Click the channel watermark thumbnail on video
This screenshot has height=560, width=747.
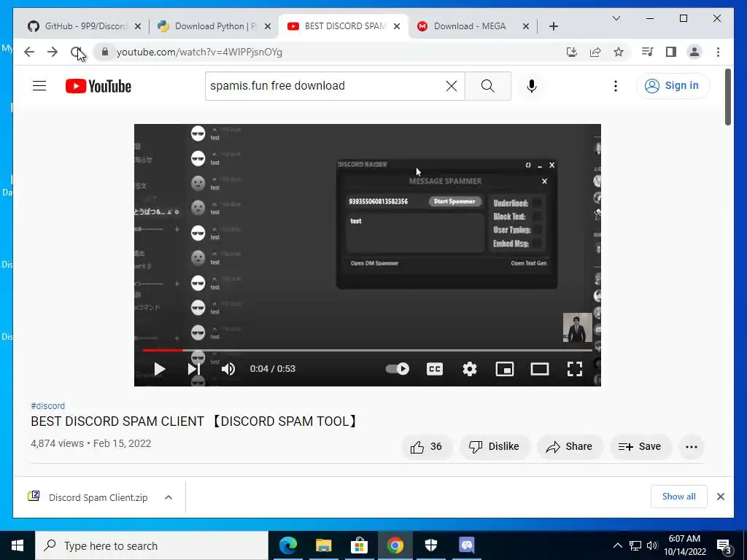(578, 327)
